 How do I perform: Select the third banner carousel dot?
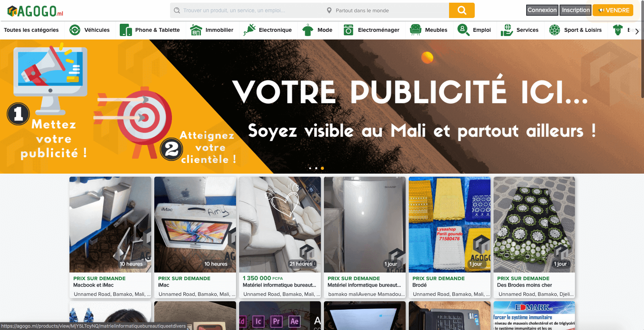[322, 168]
